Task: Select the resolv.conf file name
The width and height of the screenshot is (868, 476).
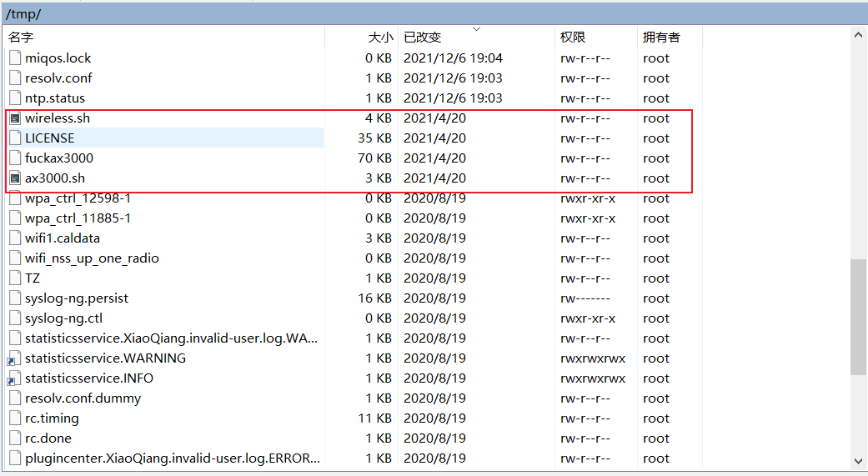Action: coord(58,78)
